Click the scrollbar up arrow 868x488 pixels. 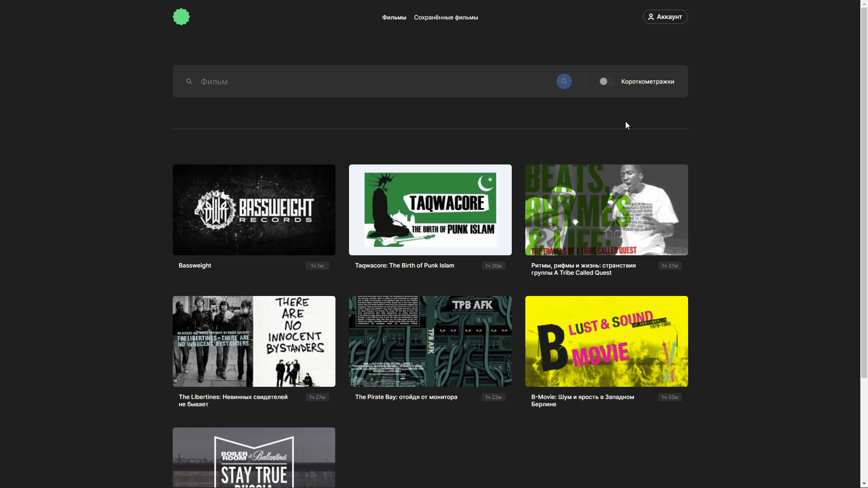click(x=863, y=3)
